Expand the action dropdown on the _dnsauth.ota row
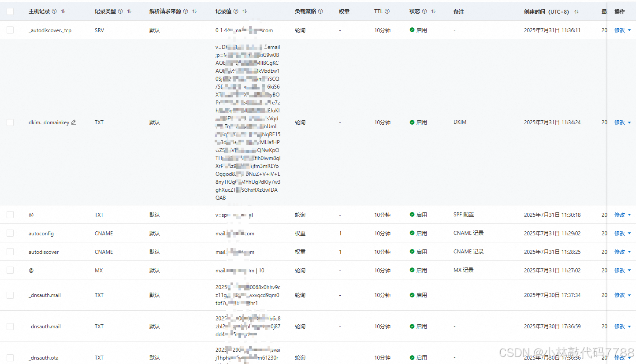 [629, 357]
